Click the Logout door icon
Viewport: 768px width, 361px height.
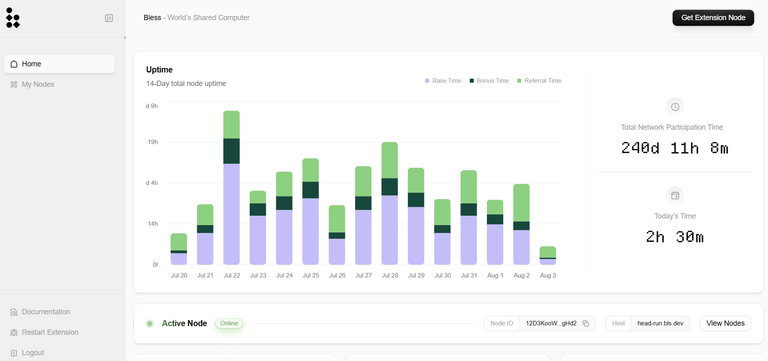pos(14,353)
